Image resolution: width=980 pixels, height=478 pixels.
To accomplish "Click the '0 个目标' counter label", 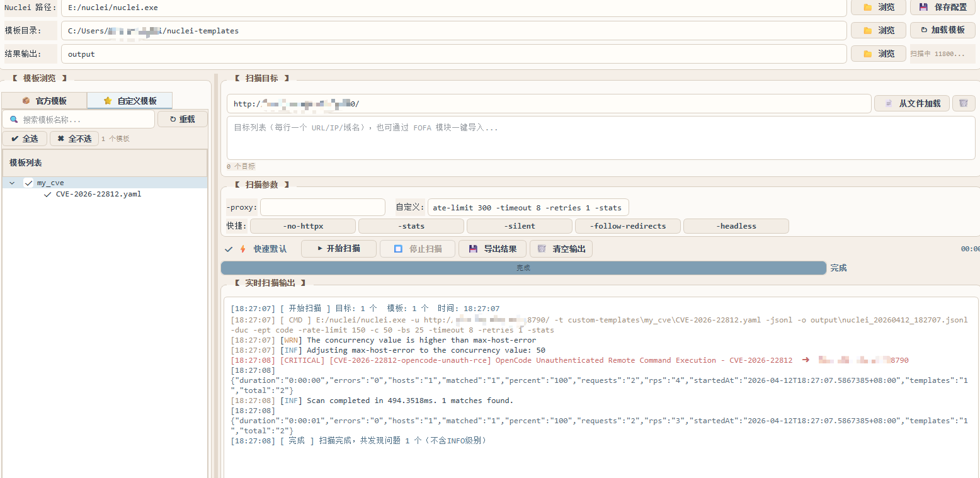I will coord(241,166).
